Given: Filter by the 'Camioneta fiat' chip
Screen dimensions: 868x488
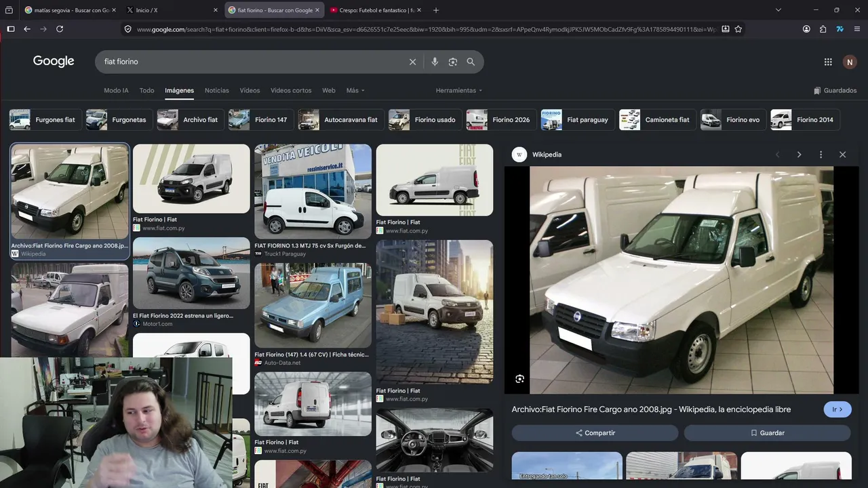Looking at the screenshot, I should click(658, 120).
